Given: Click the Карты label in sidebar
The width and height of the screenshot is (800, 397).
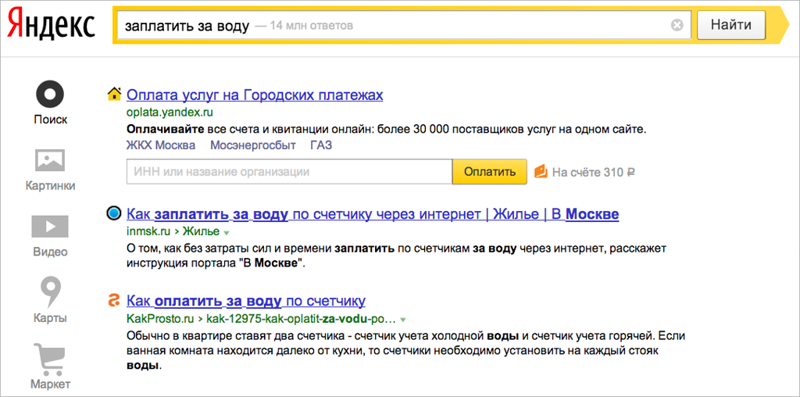Looking at the screenshot, I should (50, 318).
